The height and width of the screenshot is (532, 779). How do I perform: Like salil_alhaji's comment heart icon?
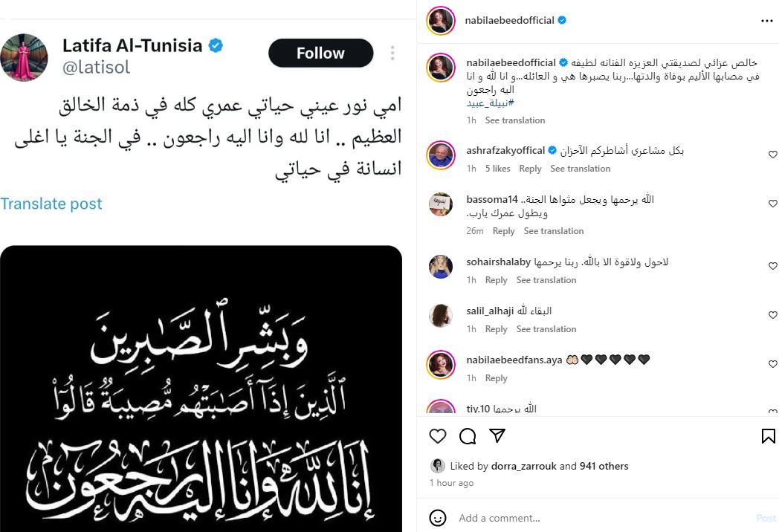(773, 314)
